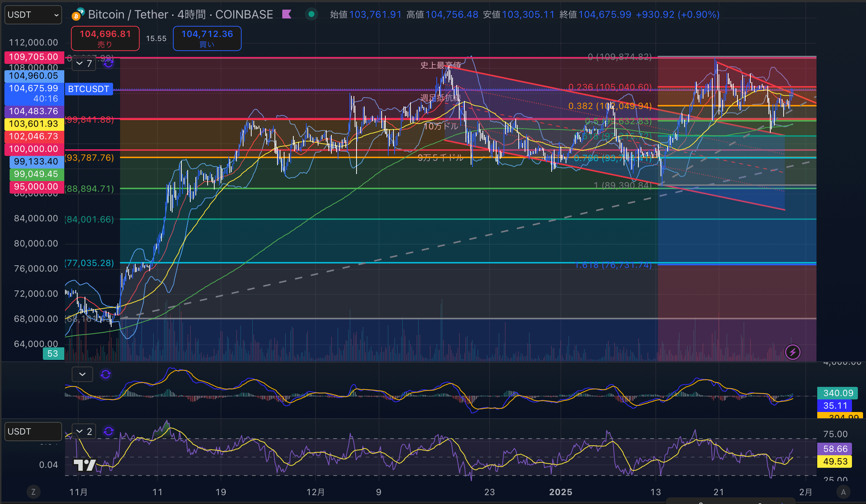
Task: Click the 102,046.73 red price label
Action: tap(34, 136)
